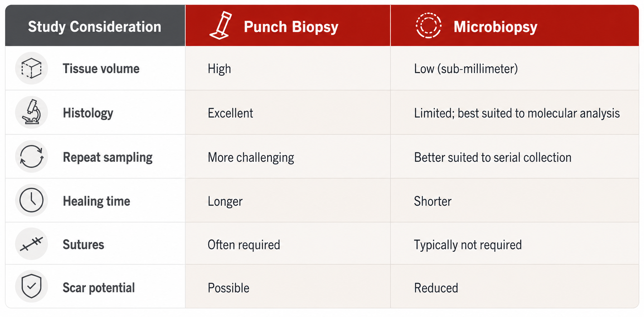Click the dashed circle microbiopsy icon

coord(428,26)
